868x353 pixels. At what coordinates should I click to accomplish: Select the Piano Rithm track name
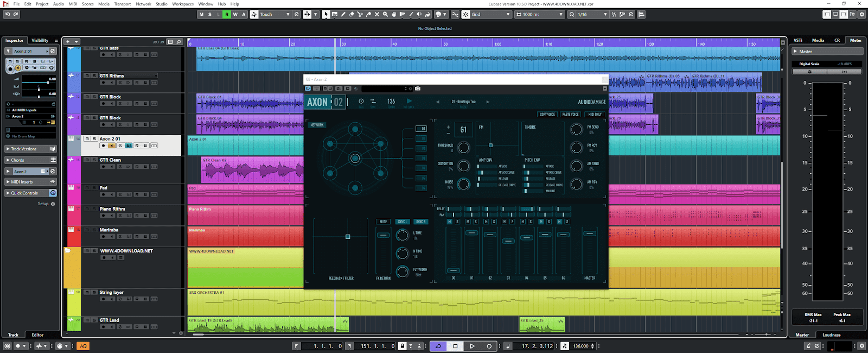pyautogui.click(x=112, y=209)
